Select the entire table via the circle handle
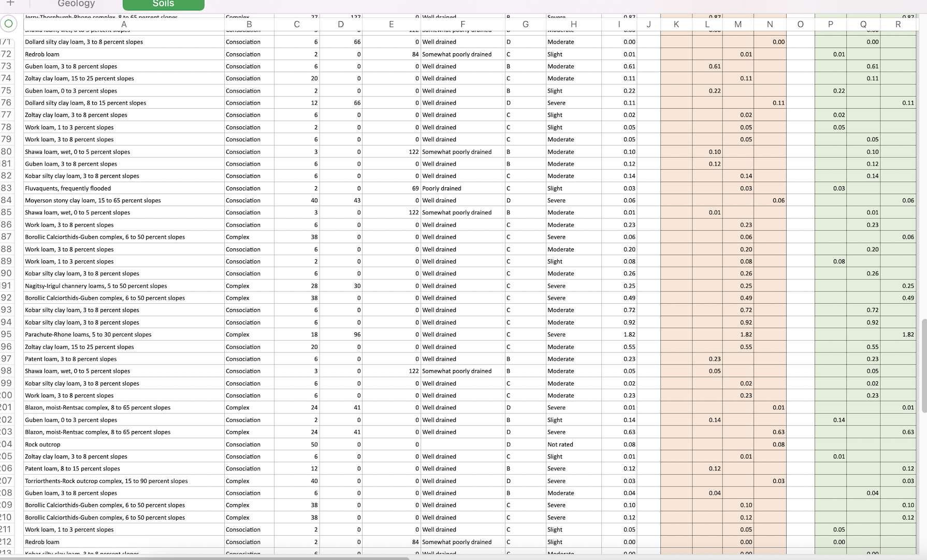 pos(8,23)
